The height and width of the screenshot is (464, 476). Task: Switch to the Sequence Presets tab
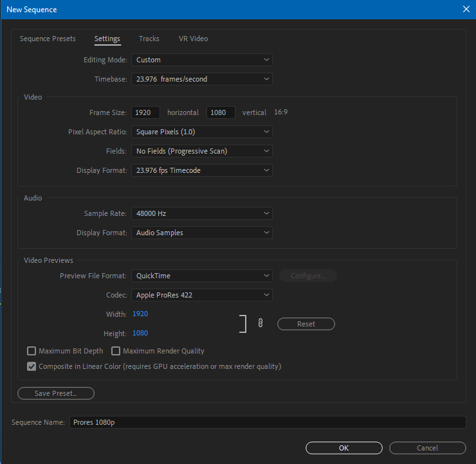[48, 39]
